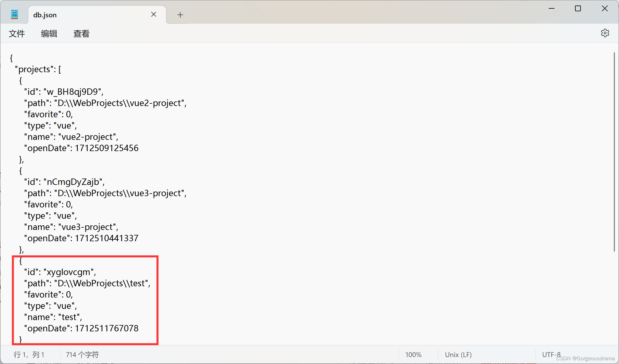Screen dimensions: 619x364
Task: Open the 查看 menu
Action: click(81, 34)
